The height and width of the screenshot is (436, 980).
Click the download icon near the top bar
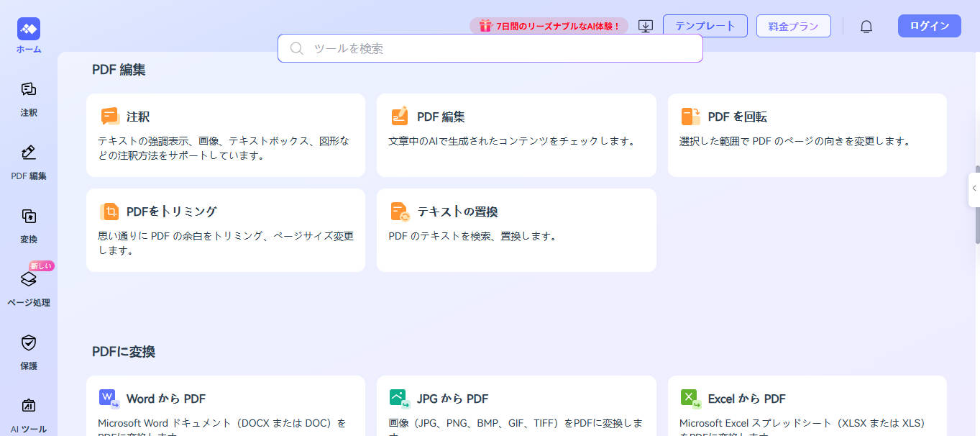click(x=645, y=25)
